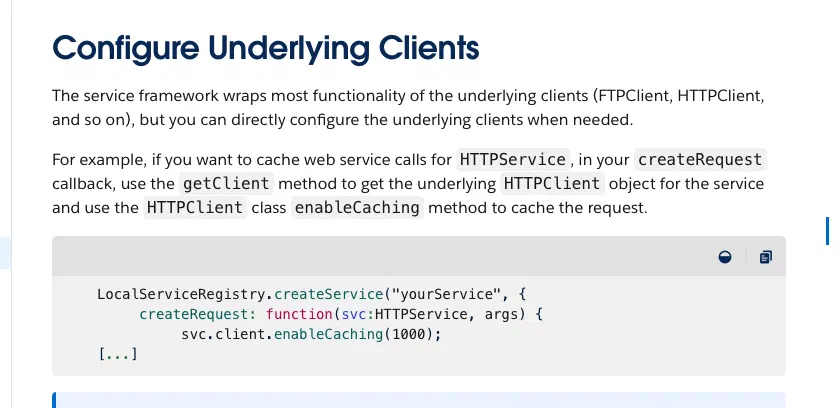This screenshot has height=408, width=838.
Task: Click the inline enableCaching code term
Action: [358, 207]
